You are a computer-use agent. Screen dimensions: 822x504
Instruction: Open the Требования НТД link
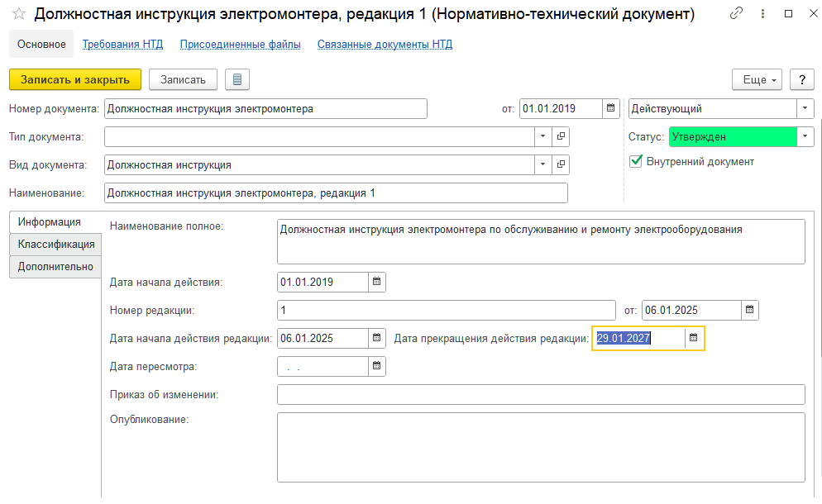(x=122, y=45)
